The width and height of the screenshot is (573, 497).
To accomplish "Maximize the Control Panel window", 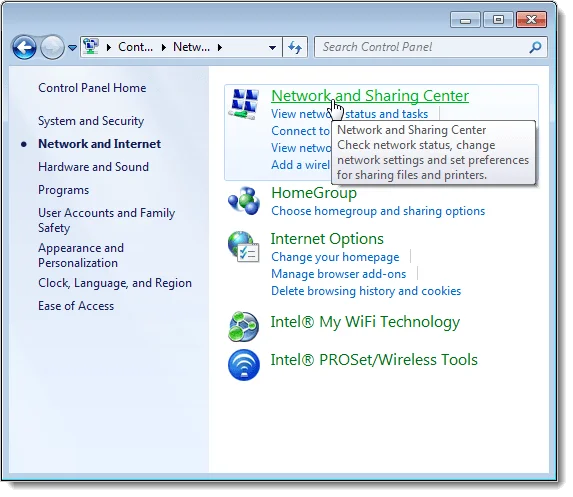I will pyautogui.click(x=498, y=20).
